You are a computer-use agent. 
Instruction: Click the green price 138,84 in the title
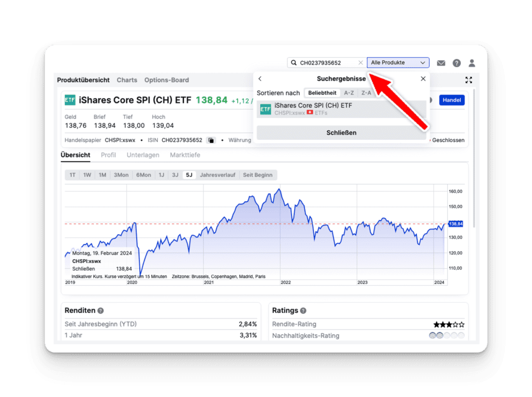tap(211, 100)
